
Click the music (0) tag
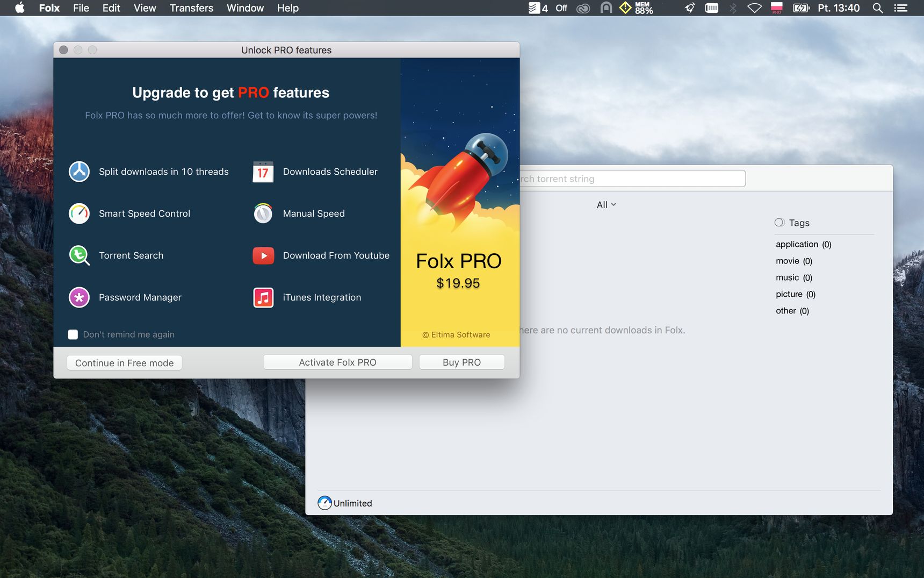click(x=794, y=277)
